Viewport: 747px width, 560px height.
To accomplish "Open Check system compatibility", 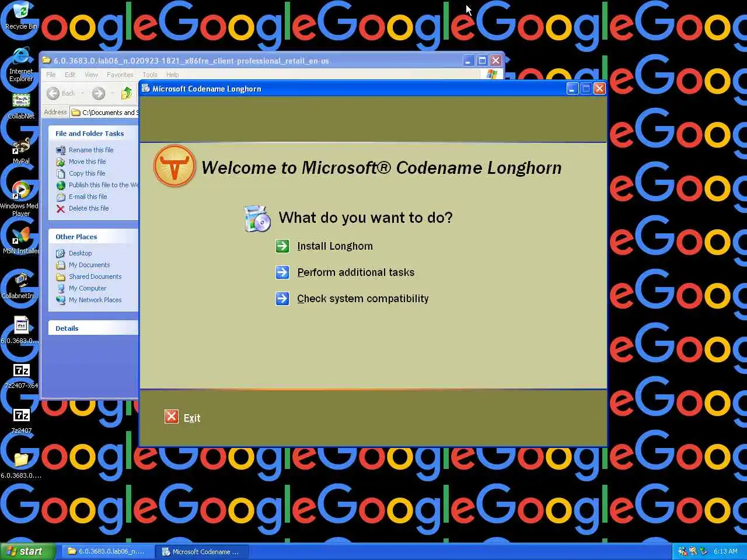I will pyautogui.click(x=363, y=299).
